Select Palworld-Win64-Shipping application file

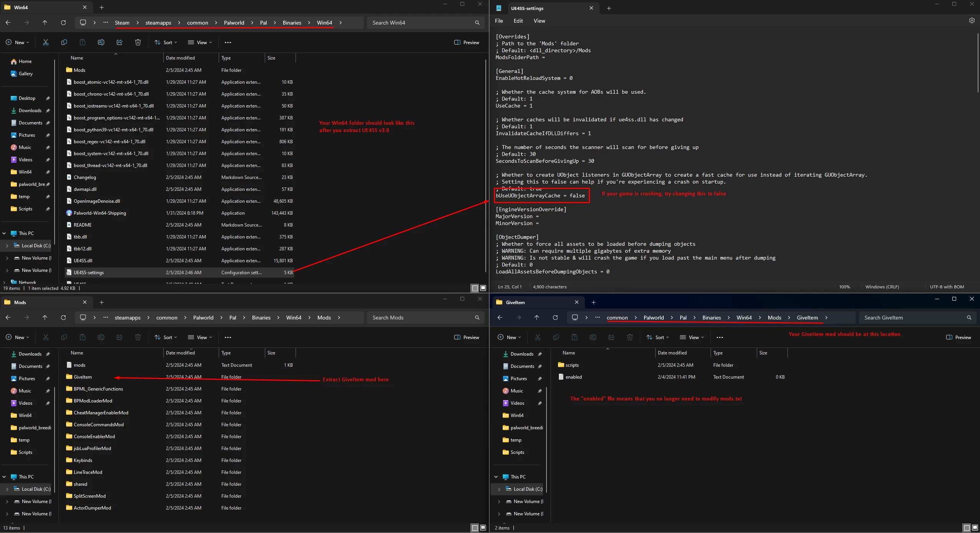(179, 213)
